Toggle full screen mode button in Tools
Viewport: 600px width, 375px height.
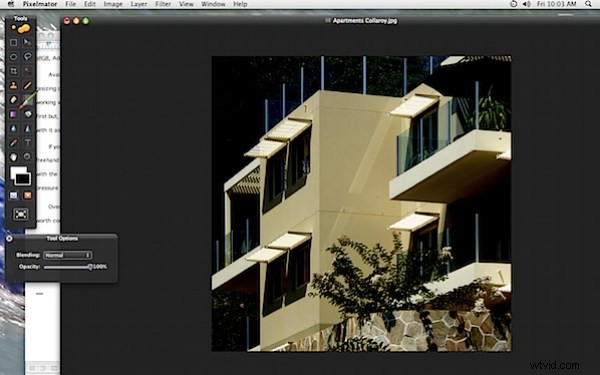tap(21, 214)
